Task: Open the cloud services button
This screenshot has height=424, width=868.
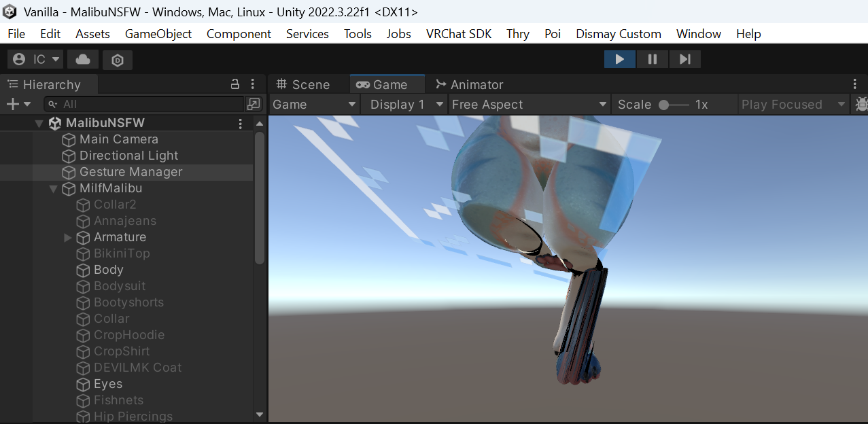Action: point(83,60)
